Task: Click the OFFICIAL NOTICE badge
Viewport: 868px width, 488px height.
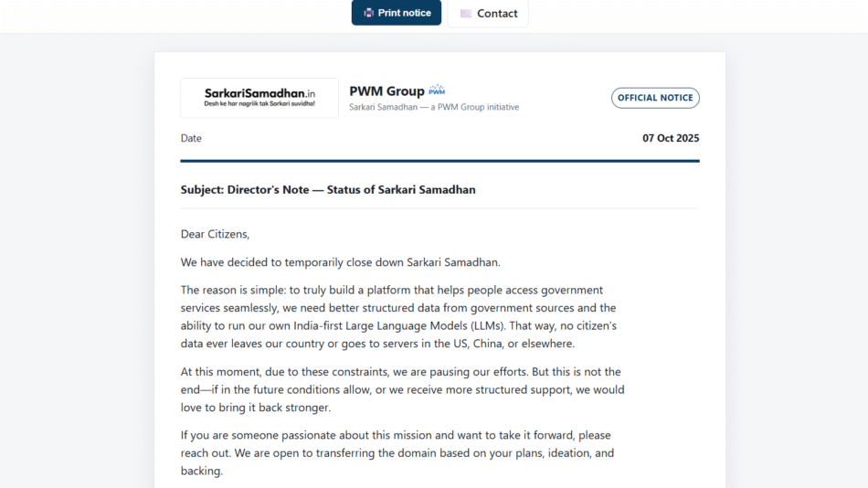Action: 655,98
